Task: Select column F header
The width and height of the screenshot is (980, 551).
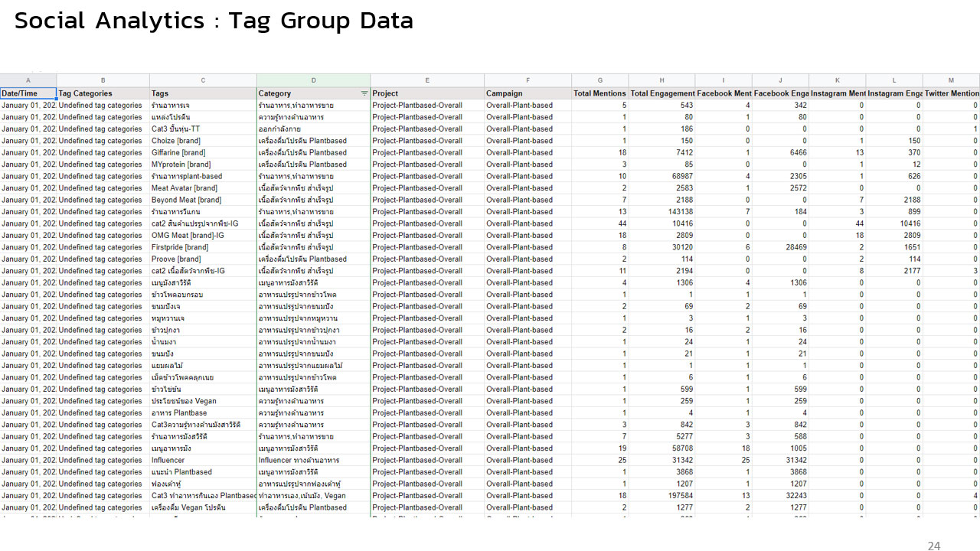Action: pos(528,80)
